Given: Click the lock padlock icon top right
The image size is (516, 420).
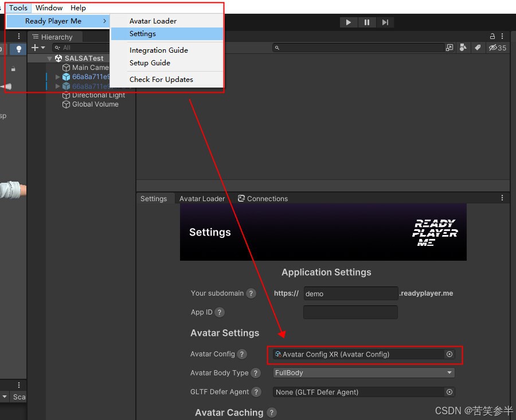Looking at the screenshot, I should coord(492,36).
